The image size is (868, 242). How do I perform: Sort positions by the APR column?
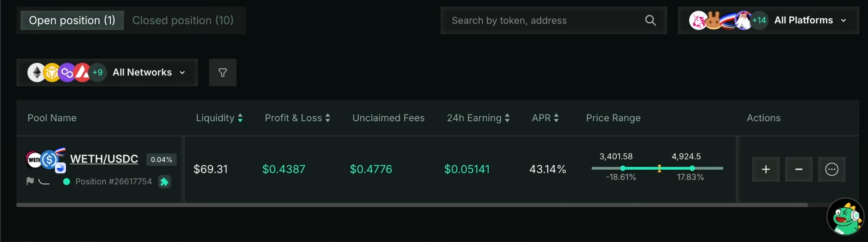[545, 118]
